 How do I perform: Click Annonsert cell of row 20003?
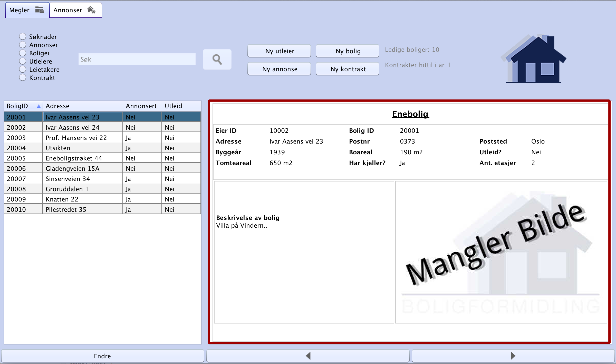(x=142, y=138)
